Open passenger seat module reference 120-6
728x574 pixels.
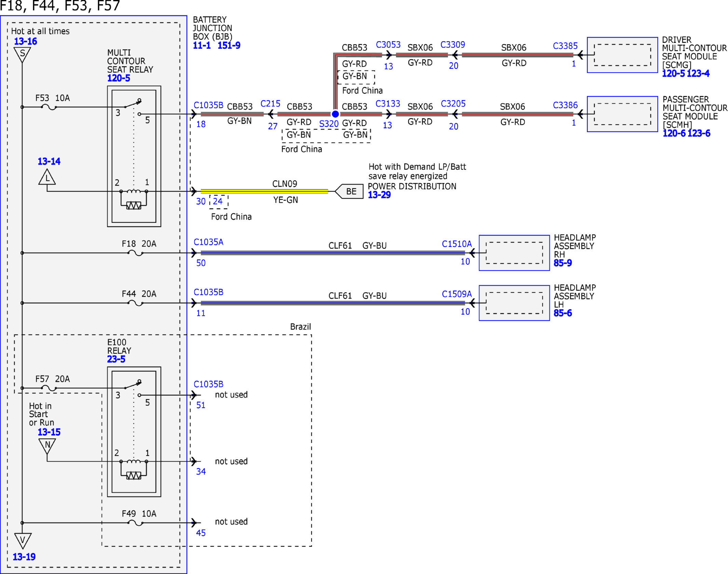(674, 133)
